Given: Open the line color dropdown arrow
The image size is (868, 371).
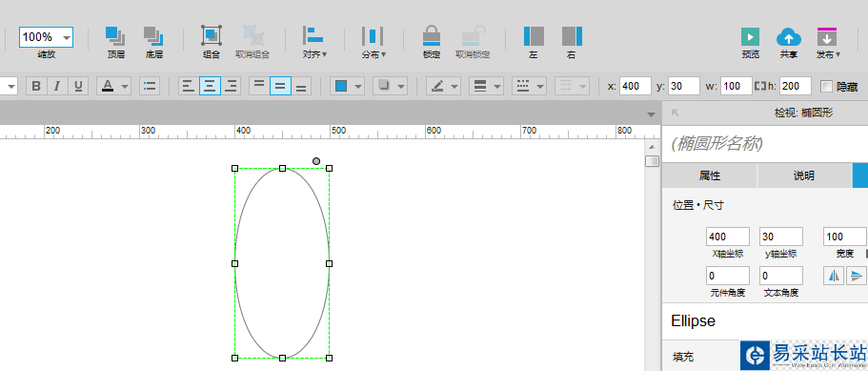Looking at the screenshot, I should point(454,87).
